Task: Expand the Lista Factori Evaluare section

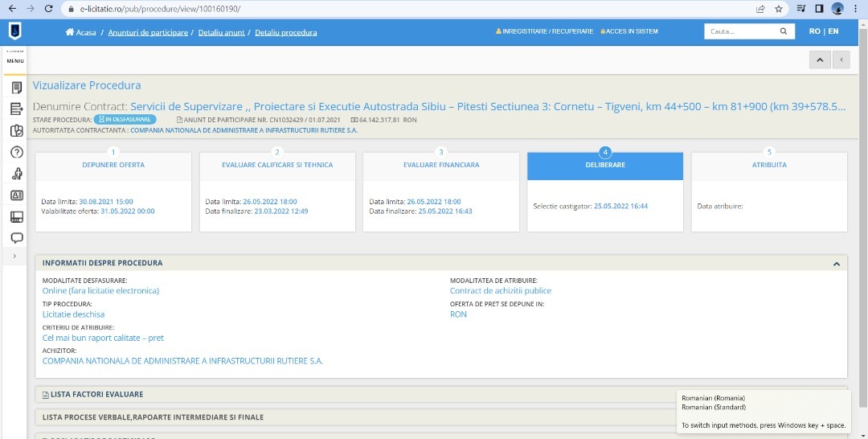Action: pos(441,394)
